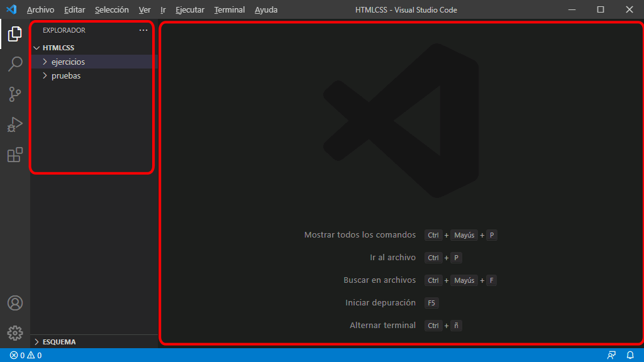The height and width of the screenshot is (362, 644).
Task: Click the 'Alternar terminal' text
Action: (382, 325)
